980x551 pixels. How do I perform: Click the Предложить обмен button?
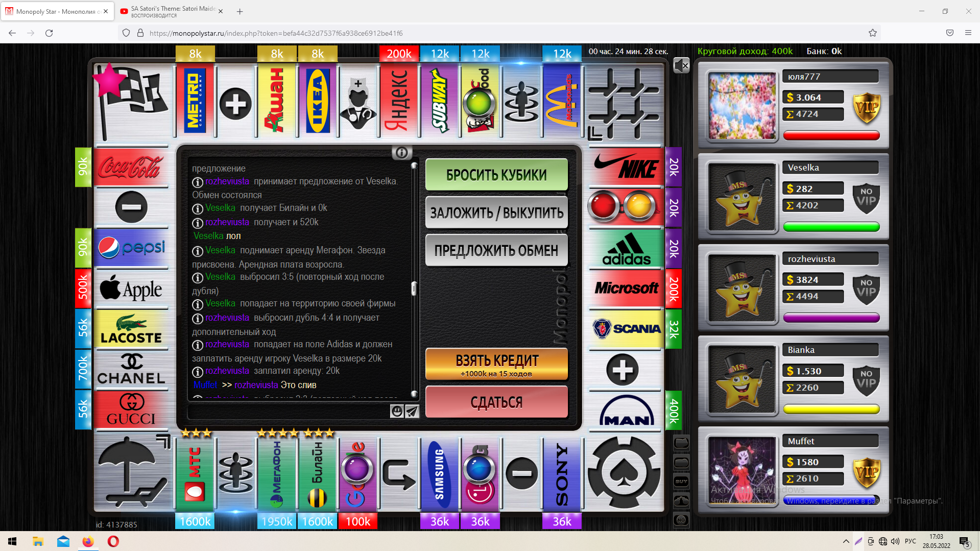(496, 250)
